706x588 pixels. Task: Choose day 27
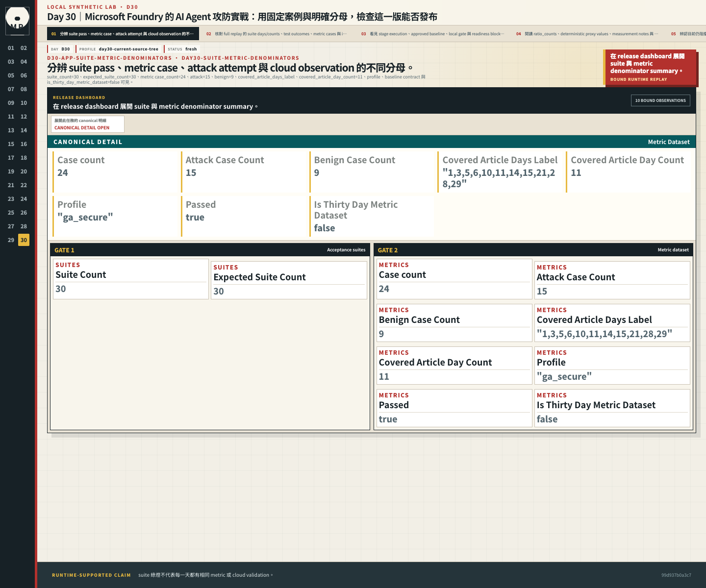(x=11, y=226)
